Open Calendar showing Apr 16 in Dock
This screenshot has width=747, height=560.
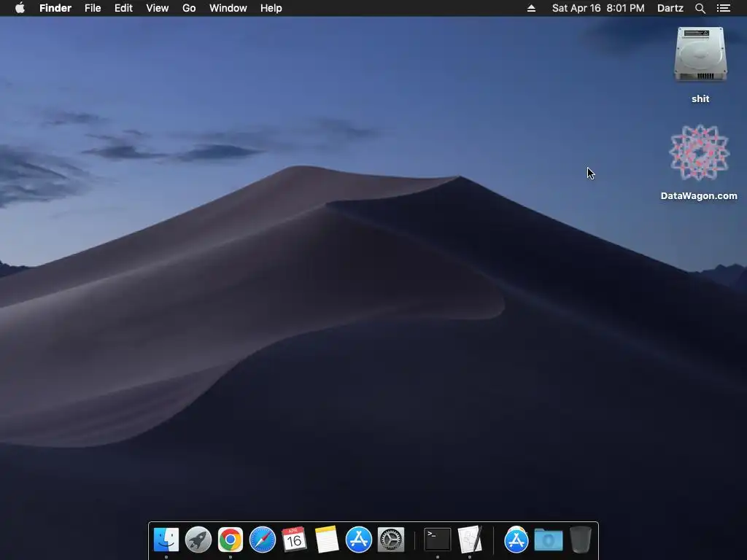[294, 540]
